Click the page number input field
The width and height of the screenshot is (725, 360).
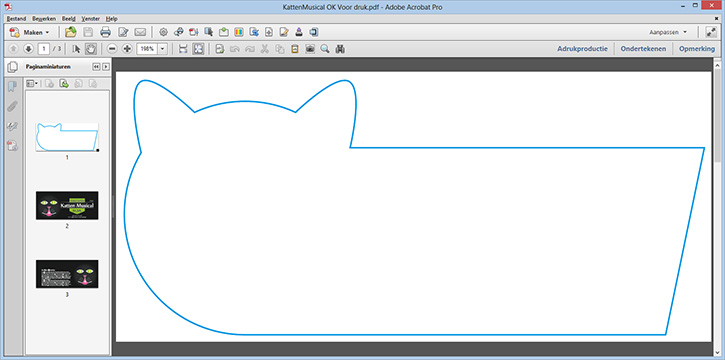[x=44, y=49]
